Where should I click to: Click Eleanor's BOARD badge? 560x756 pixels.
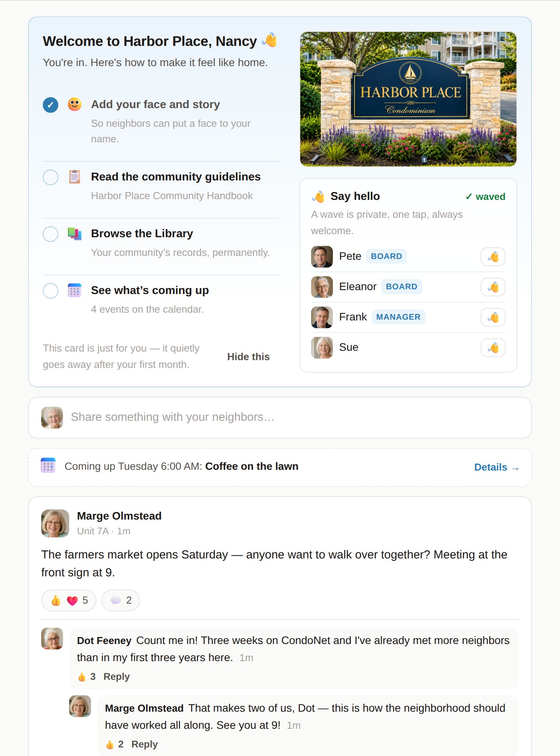pos(401,287)
